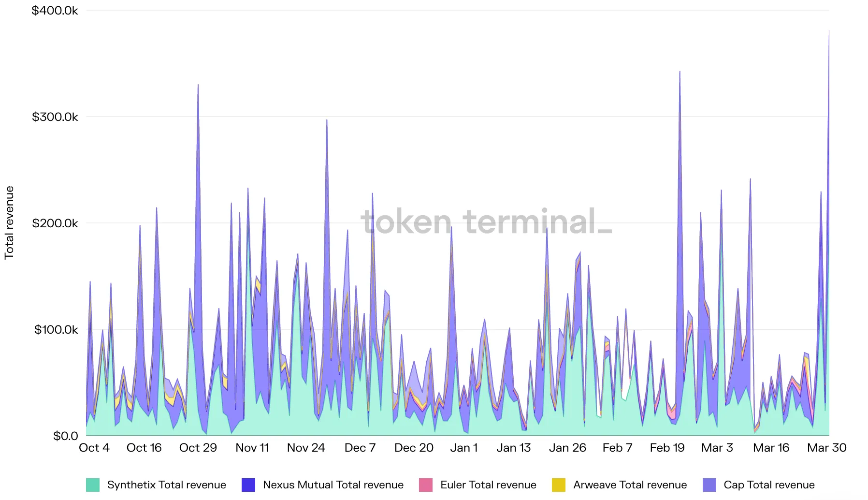The width and height of the screenshot is (868, 500).
Task: Click the Jan 1 x-axis date label
Action: point(464,448)
